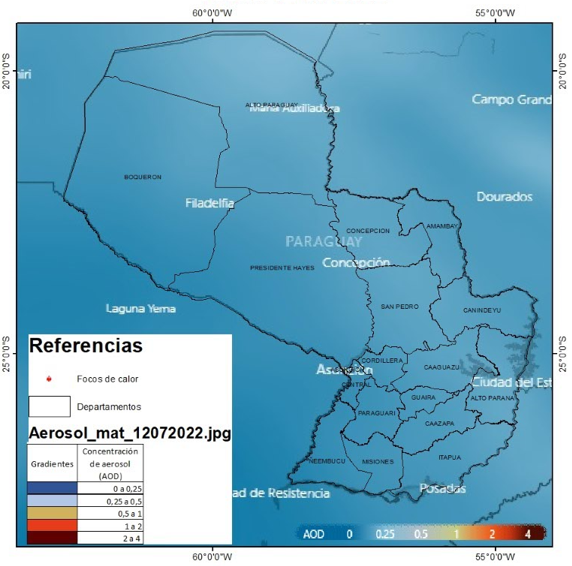This screenshot has height=566, width=572.
Task: Select the dark blue 0 a 0,25 swatch
Action: coord(52,488)
